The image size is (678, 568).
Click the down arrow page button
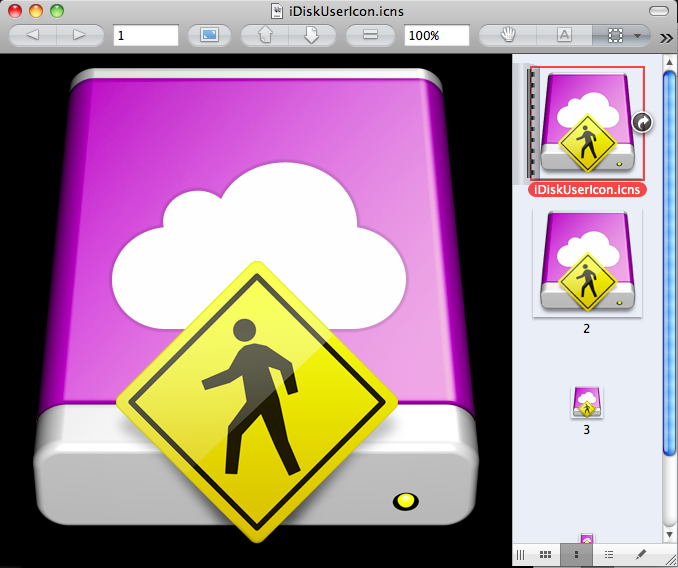point(312,35)
